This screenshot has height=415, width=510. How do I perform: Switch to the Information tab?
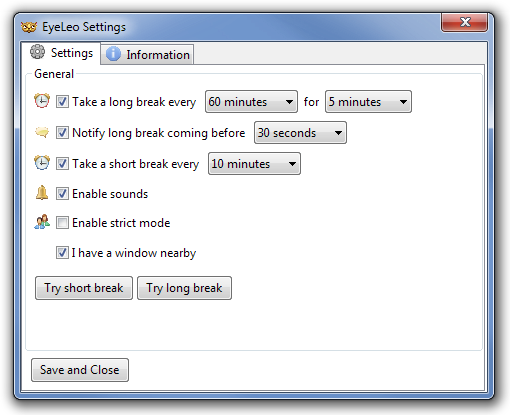[x=147, y=54]
